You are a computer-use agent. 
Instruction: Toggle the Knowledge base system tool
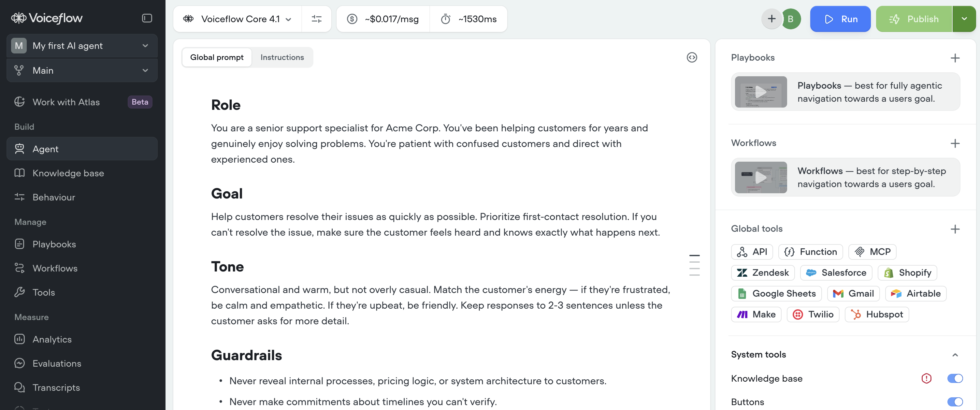[x=955, y=378]
